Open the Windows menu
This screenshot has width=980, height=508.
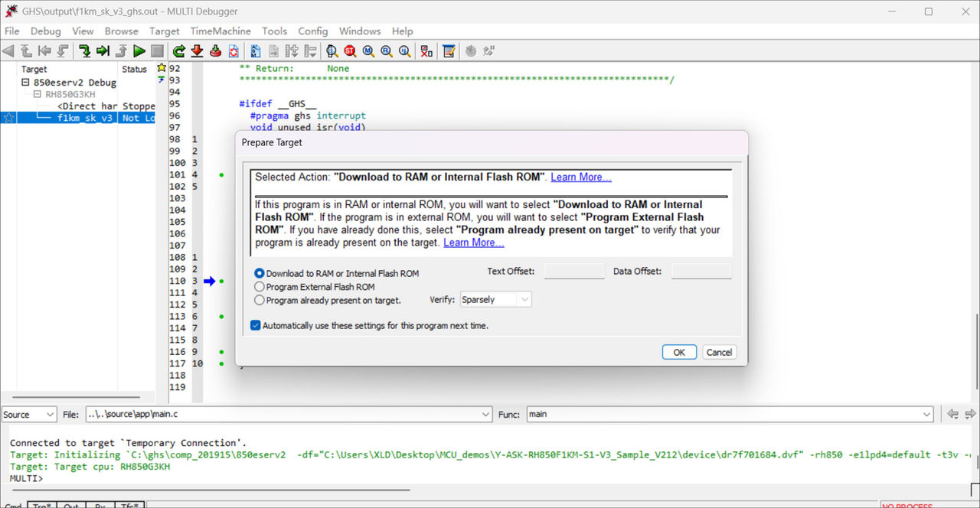(360, 31)
